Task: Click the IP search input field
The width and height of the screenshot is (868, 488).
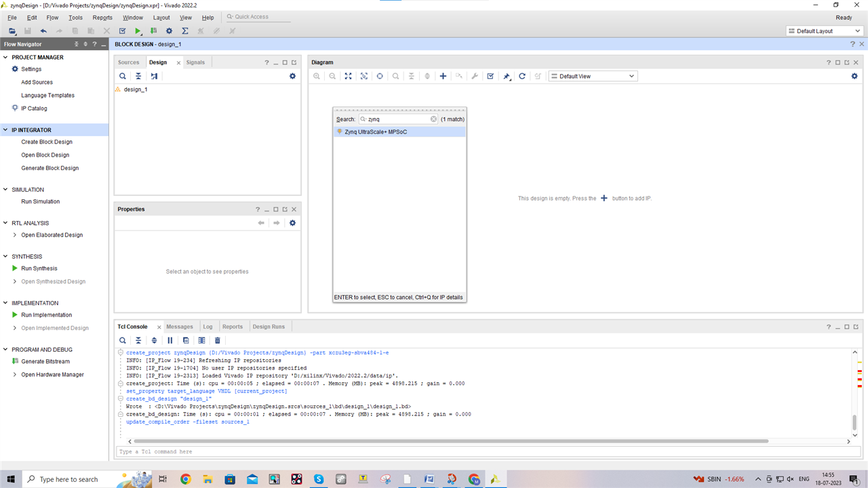Action: [398, 119]
